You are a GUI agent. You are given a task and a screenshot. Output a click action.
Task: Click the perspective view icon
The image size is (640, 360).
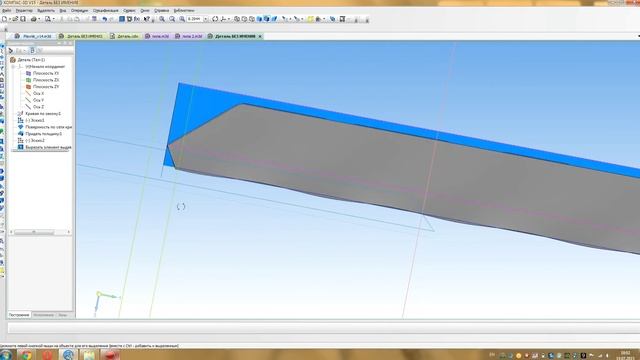coord(274,19)
